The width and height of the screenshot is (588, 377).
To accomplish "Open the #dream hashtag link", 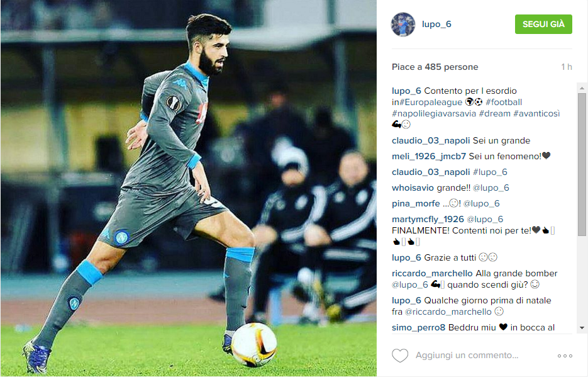I will [x=495, y=113].
